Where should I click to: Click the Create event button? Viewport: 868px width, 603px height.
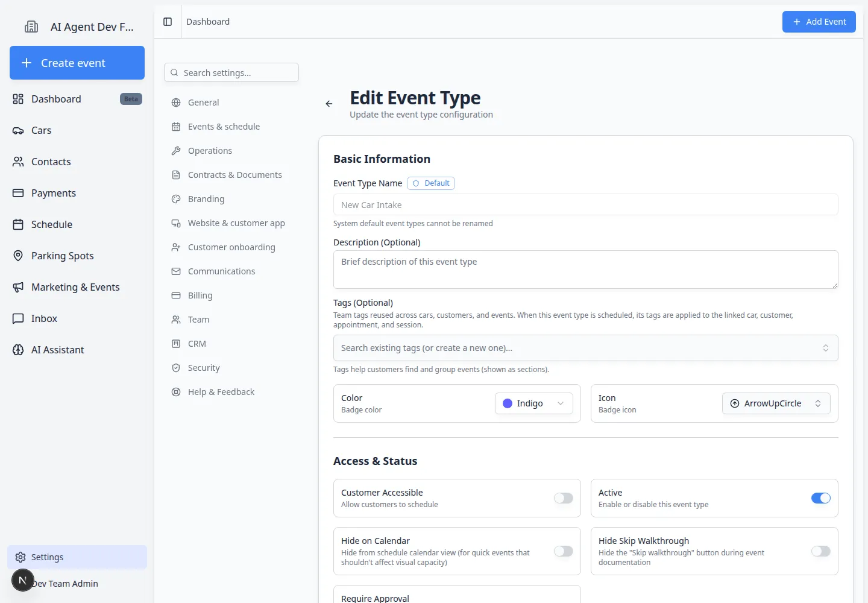pos(77,63)
